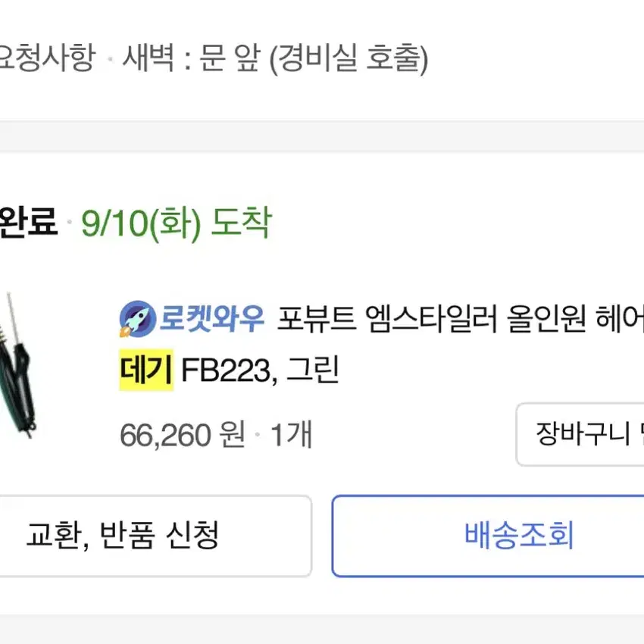Viewport: 644px width, 644px height.
Task: Click the 1개 quantity label
Action: [292, 435]
